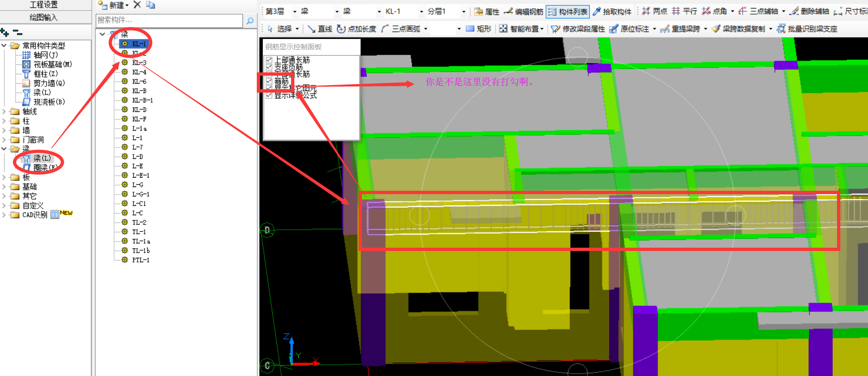The width and height of the screenshot is (868, 376).
Task: Select 三点辅轴 three-point auxiliary axis
Action: pos(758,11)
